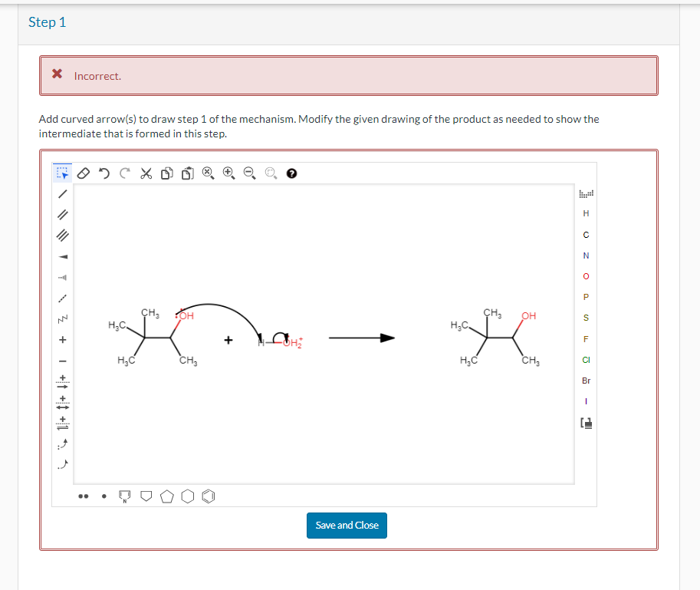This screenshot has width=700, height=590.
Task: Select the single bond tool
Action: [x=61, y=193]
